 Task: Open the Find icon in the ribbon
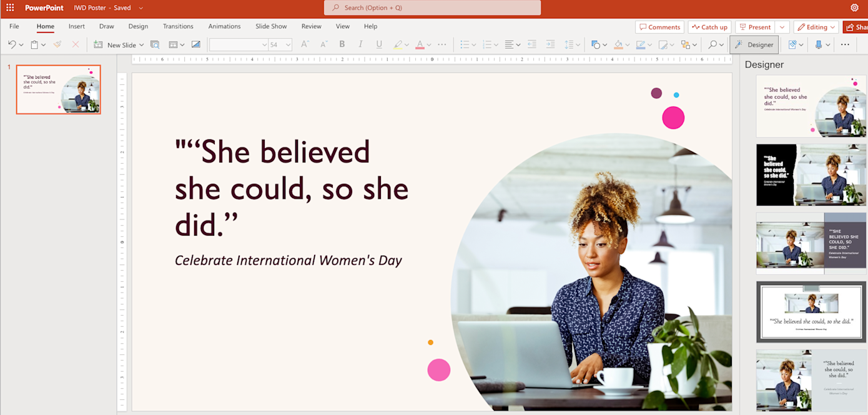click(711, 44)
